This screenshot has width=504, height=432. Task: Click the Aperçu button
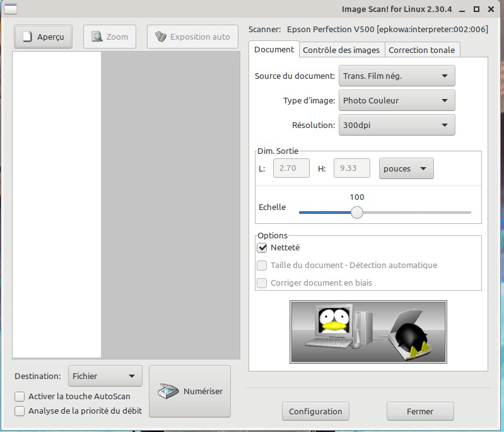[43, 37]
